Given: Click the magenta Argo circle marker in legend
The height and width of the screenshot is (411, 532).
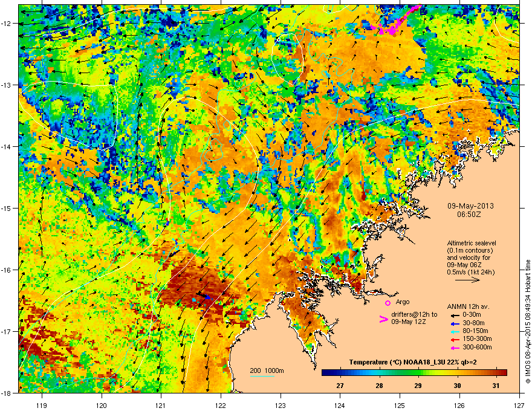Looking at the screenshot, I should coord(388,303).
